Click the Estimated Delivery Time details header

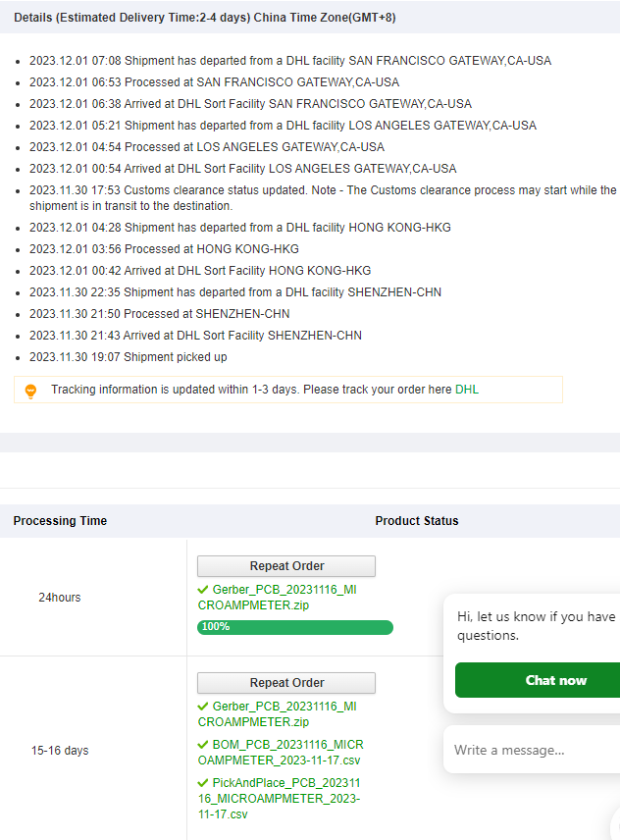point(205,18)
